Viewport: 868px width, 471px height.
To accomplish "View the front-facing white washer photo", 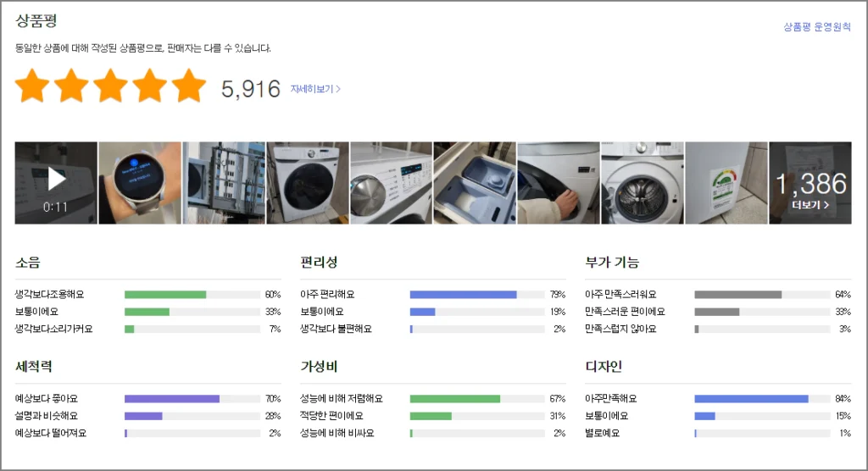I will (308, 183).
